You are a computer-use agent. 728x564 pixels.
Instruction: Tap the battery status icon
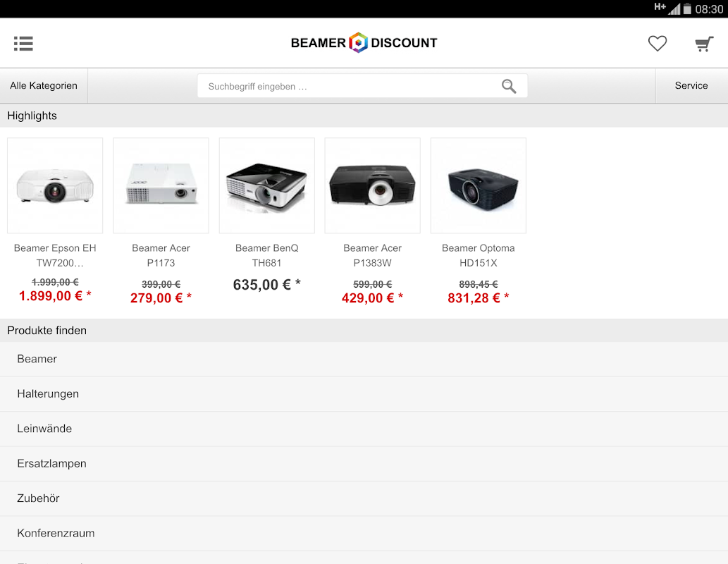point(687,9)
